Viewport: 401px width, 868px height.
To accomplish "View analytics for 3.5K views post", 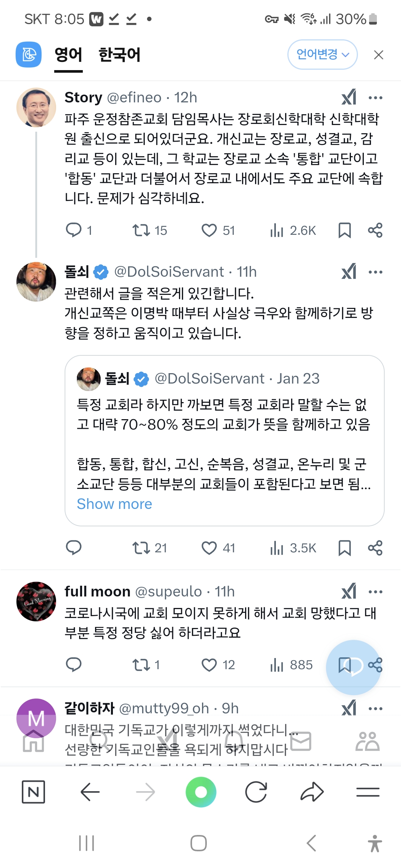I will [x=293, y=548].
